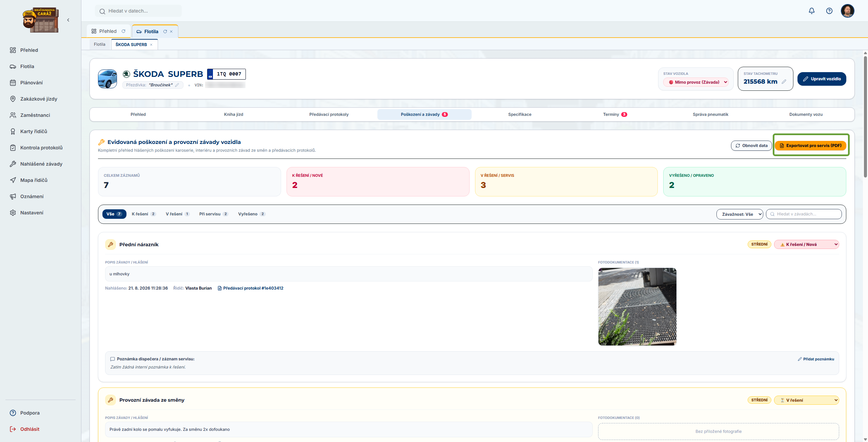Filter by K řešení pill
Viewport: 868px width, 442px height.
click(x=144, y=214)
